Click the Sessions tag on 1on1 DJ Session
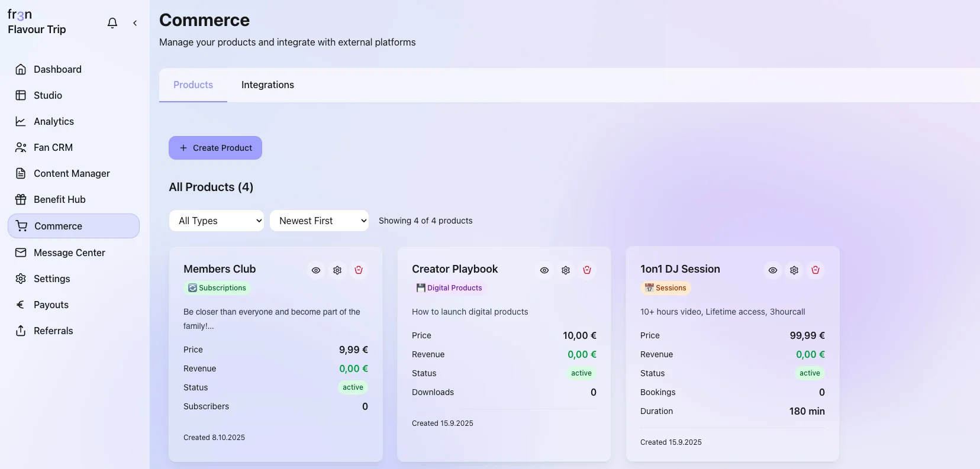This screenshot has width=980, height=469. [666, 288]
